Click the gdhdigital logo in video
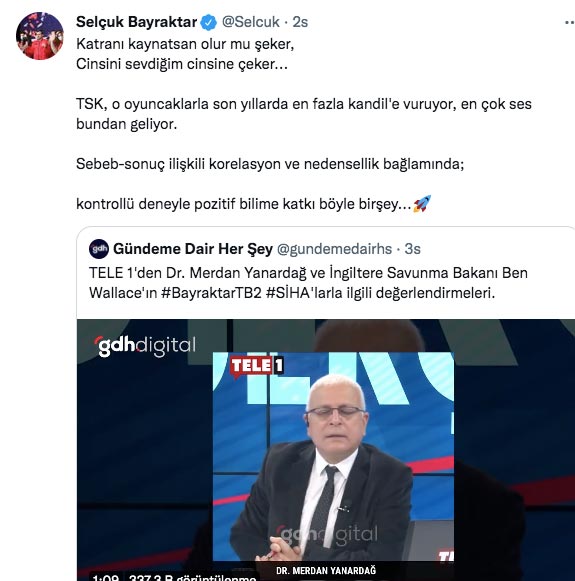The image size is (575, 581). point(145,346)
